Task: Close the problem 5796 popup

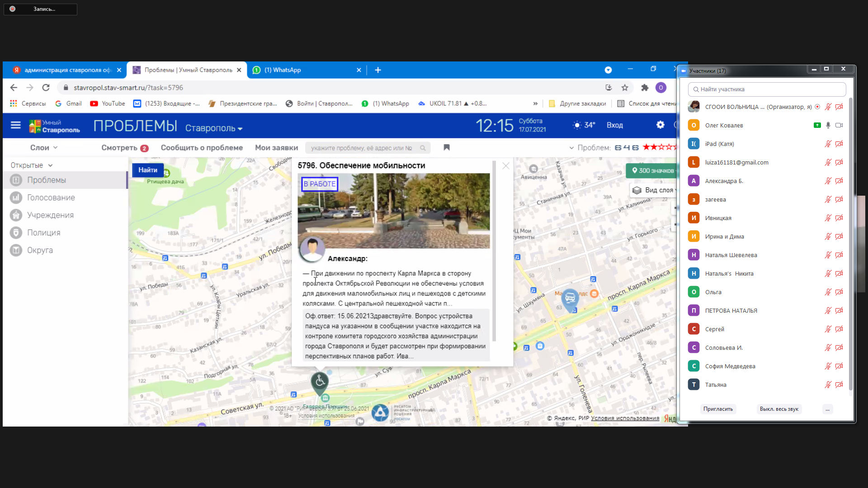Action: click(x=506, y=166)
